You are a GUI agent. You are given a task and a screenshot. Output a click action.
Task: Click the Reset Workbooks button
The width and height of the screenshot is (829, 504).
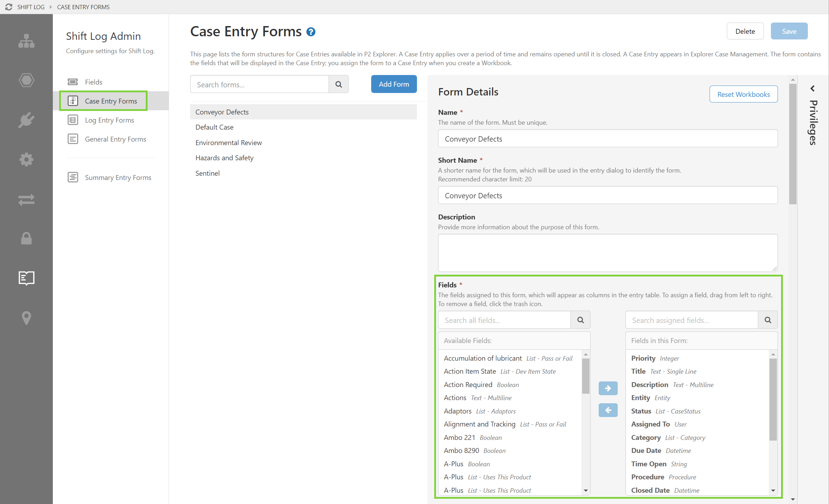(743, 94)
